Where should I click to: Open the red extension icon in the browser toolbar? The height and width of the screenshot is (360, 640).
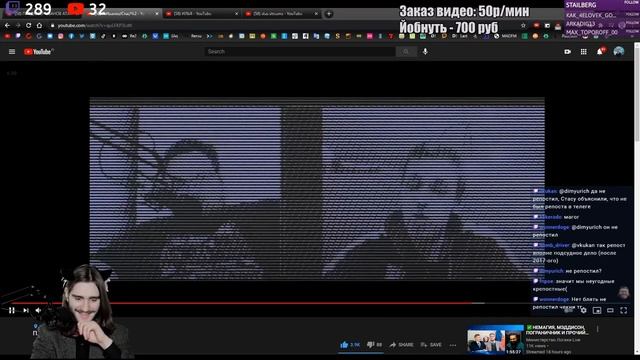(536, 25)
